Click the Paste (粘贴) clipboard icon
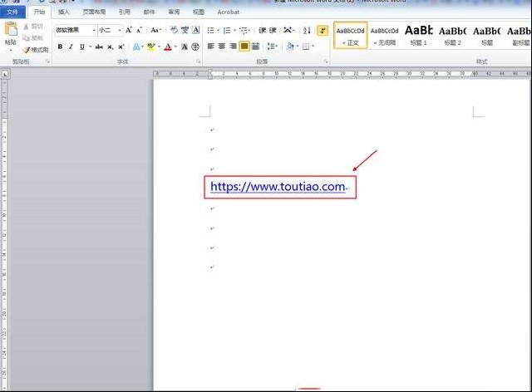This screenshot has width=532, height=392. [11, 30]
